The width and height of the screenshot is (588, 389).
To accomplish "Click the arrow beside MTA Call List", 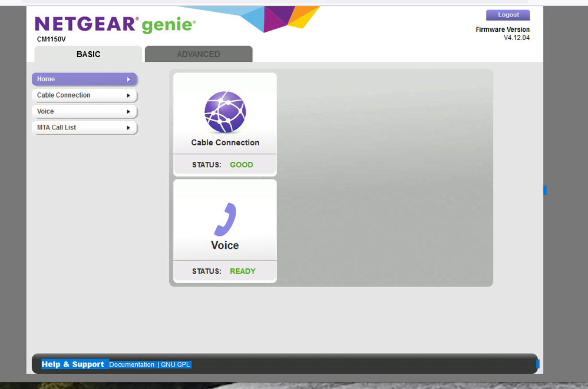I will click(x=128, y=128).
